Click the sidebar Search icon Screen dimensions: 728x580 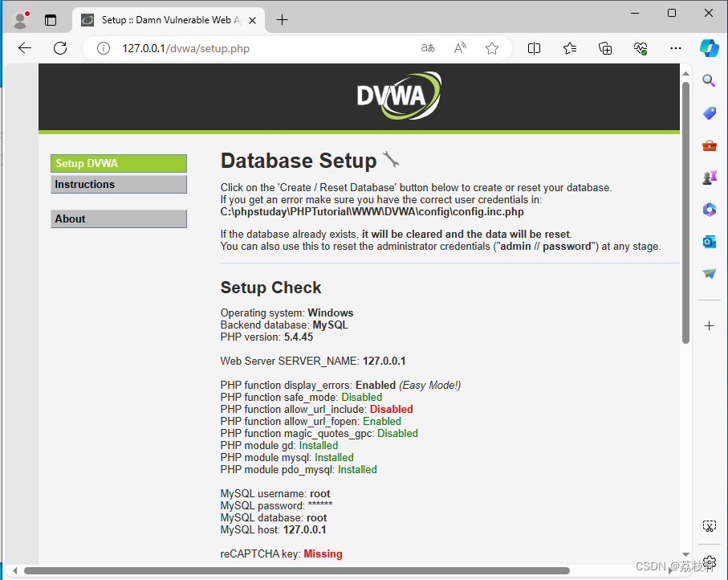[709, 81]
